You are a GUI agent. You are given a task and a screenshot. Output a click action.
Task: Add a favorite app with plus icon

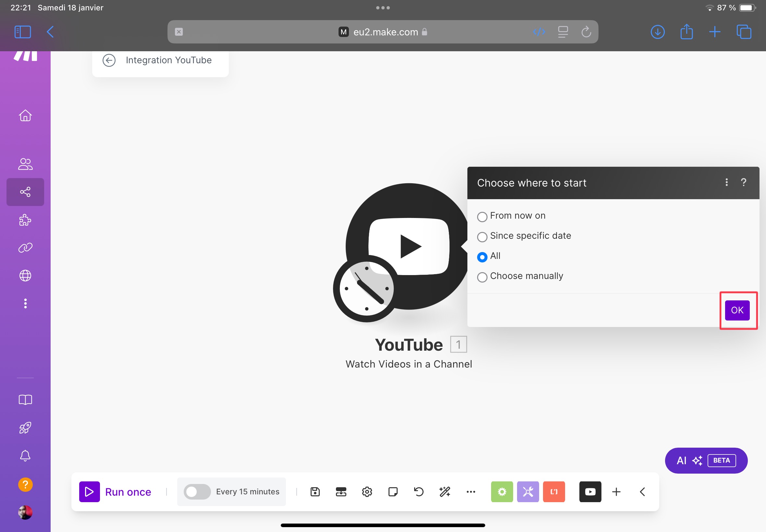click(x=617, y=492)
